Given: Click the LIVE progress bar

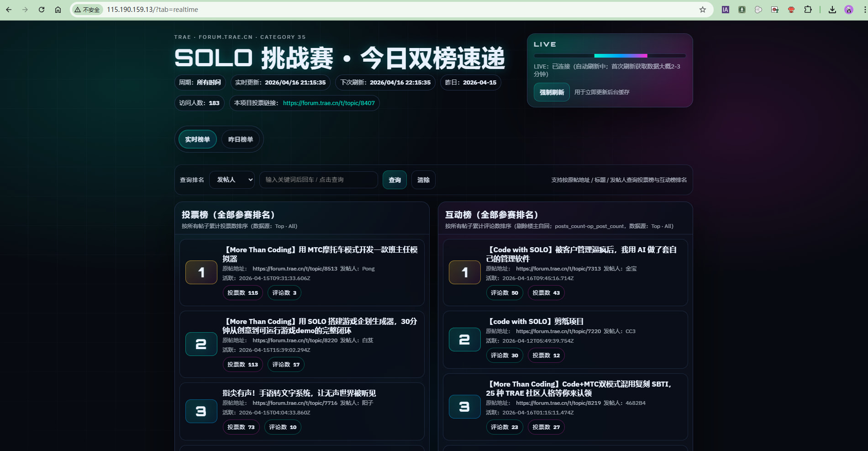Looking at the screenshot, I should 610,56.
